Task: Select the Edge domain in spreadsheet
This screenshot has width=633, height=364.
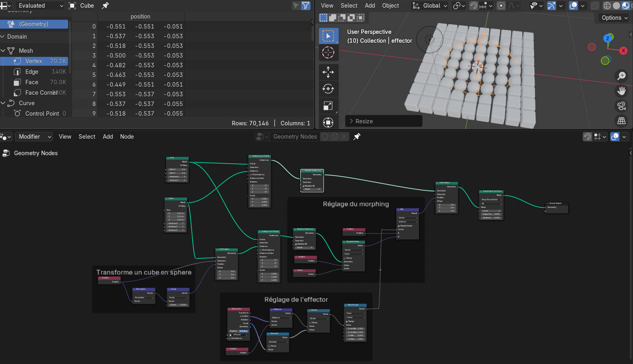Action: pos(32,72)
